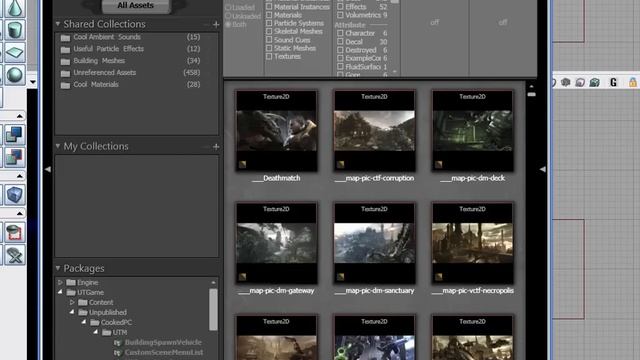Check the Decal attribute tag

[x=340, y=41]
